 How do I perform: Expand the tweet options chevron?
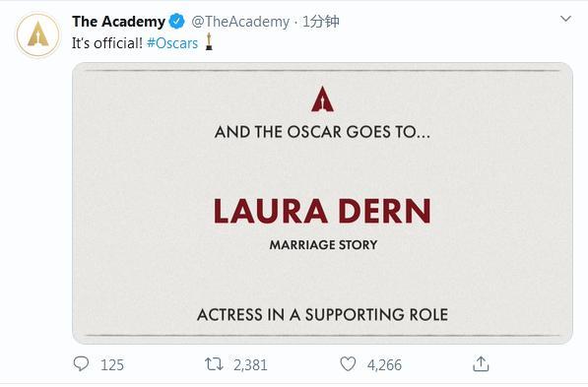565,19
